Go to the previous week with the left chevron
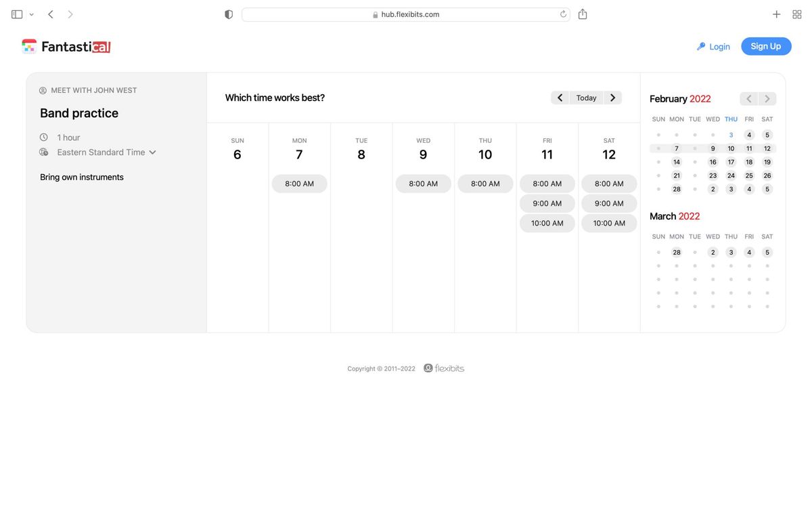Viewport: 812px width, 508px height. click(560, 98)
